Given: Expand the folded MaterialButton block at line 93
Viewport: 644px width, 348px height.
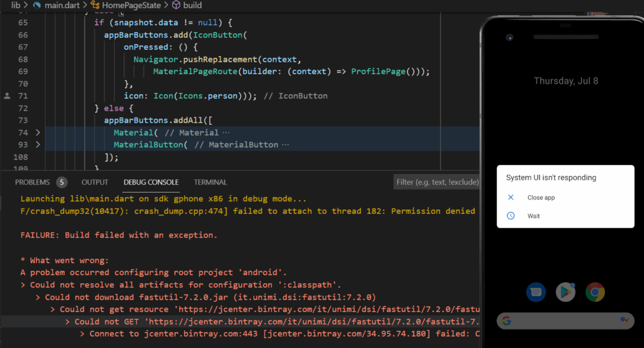Looking at the screenshot, I should [38, 145].
